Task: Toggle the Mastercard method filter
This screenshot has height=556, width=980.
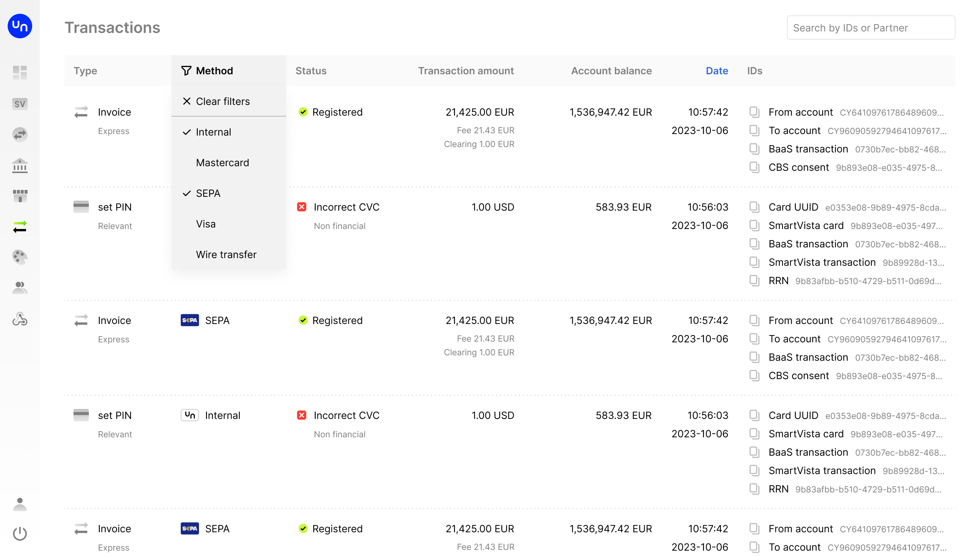Action: (x=229, y=163)
